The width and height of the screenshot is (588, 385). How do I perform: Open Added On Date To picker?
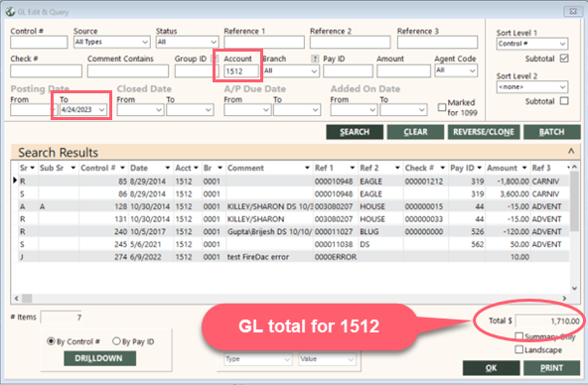click(422, 110)
